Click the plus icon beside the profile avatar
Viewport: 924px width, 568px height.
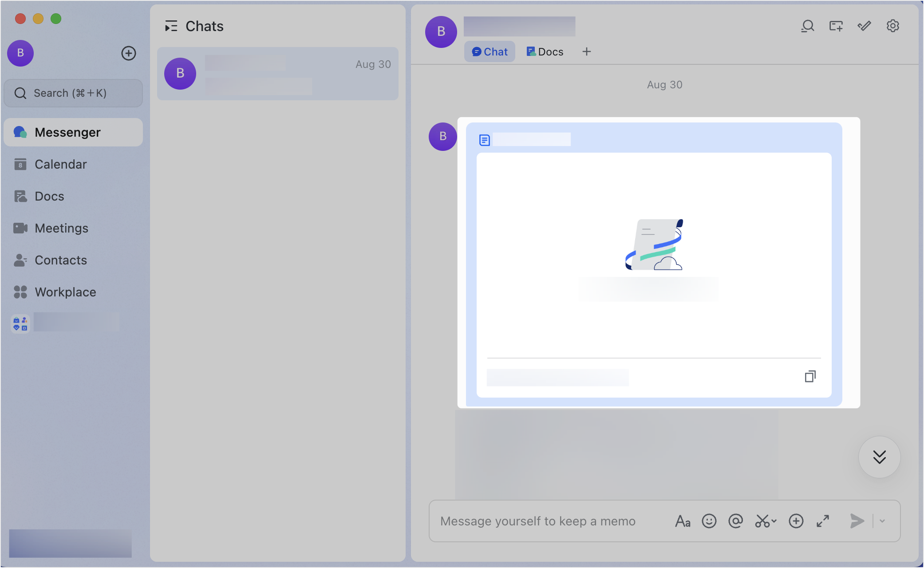click(129, 53)
